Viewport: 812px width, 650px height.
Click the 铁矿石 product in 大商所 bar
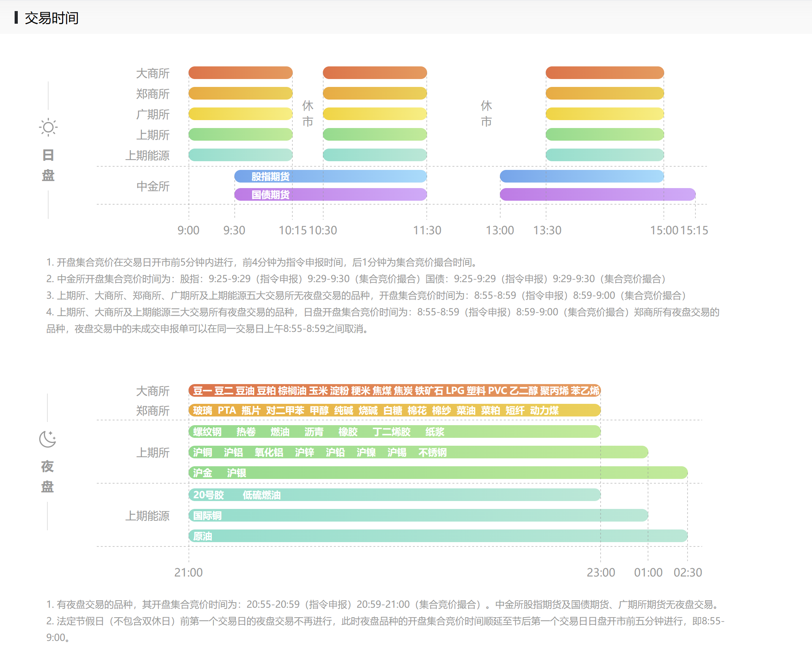pyautogui.click(x=429, y=391)
